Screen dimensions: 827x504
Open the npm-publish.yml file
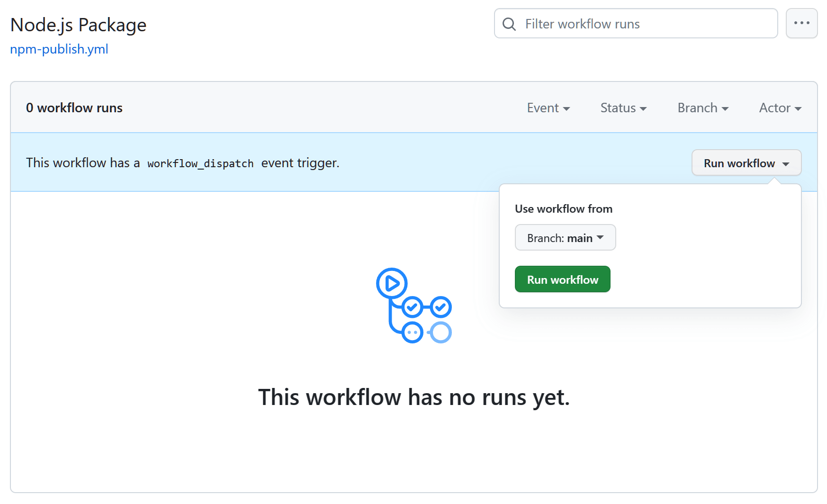[x=59, y=49]
